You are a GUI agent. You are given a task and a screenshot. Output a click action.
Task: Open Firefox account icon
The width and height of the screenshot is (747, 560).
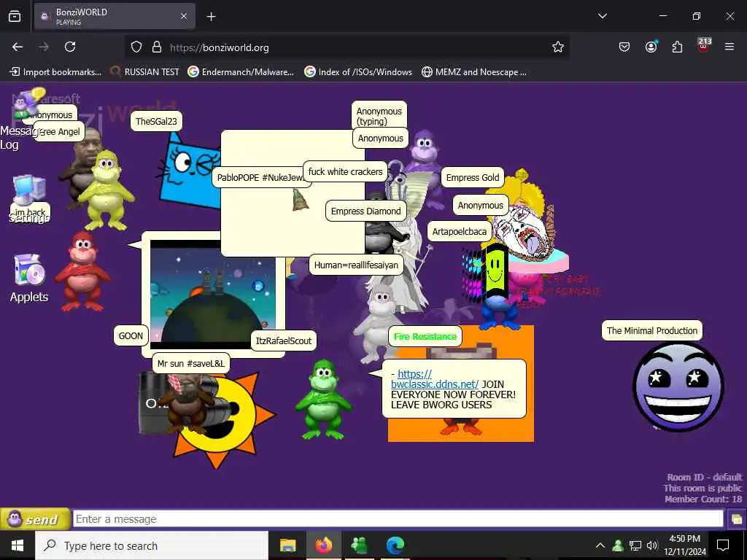(x=651, y=47)
